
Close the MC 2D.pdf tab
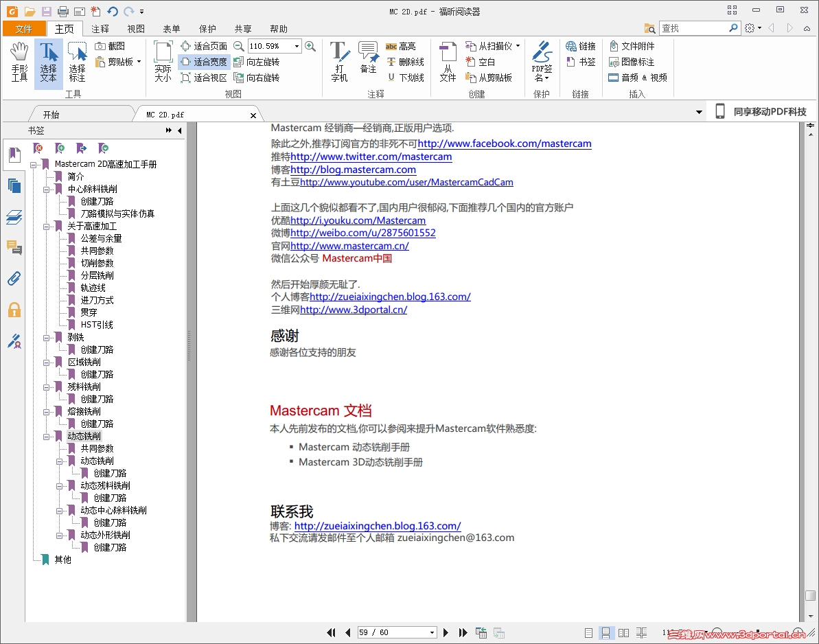coord(253,115)
